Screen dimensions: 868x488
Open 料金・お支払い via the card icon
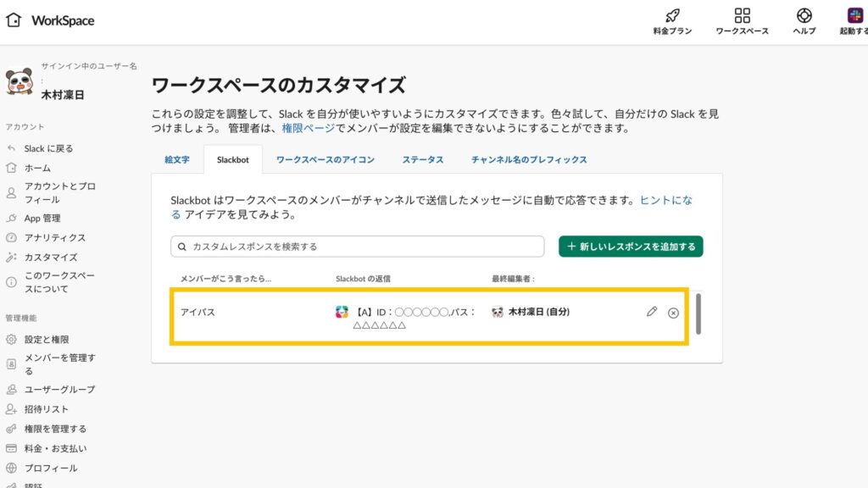click(9, 446)
